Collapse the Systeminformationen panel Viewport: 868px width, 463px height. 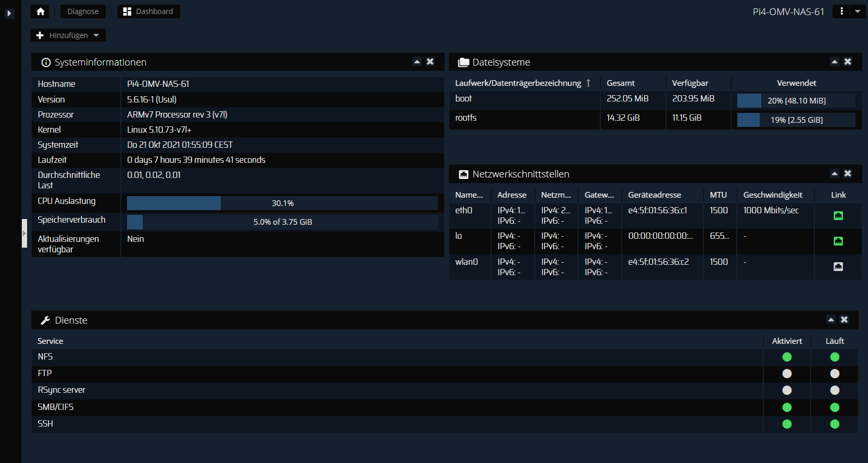tap(417, 61)
